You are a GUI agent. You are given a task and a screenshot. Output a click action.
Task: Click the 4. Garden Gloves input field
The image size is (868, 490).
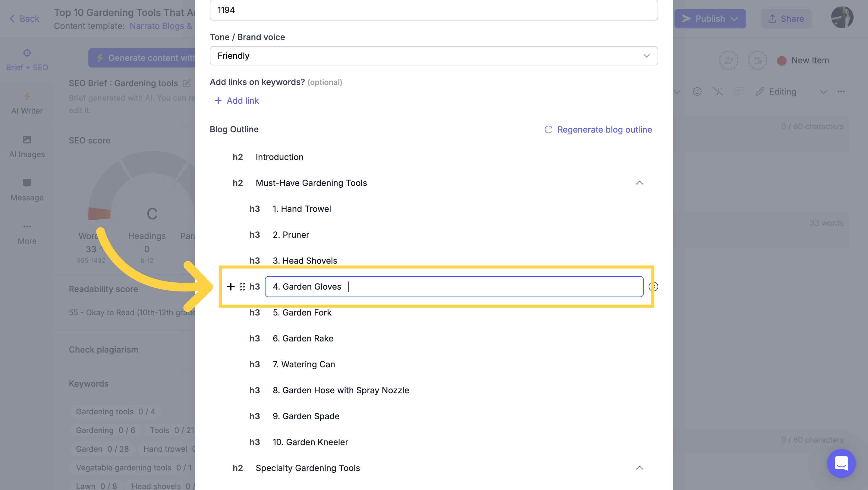pyautogui.click(x=454, y=286)
